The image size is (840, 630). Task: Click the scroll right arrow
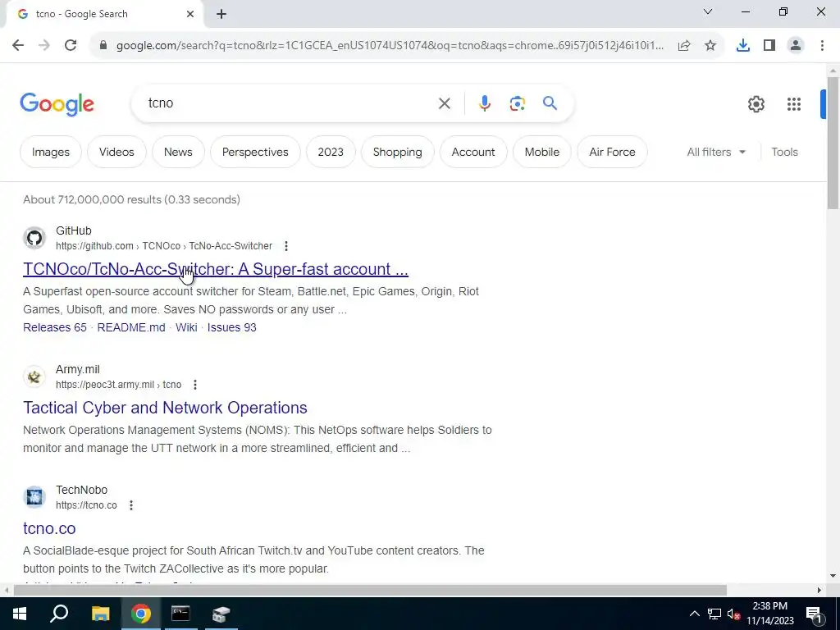(x=819, y=591)
